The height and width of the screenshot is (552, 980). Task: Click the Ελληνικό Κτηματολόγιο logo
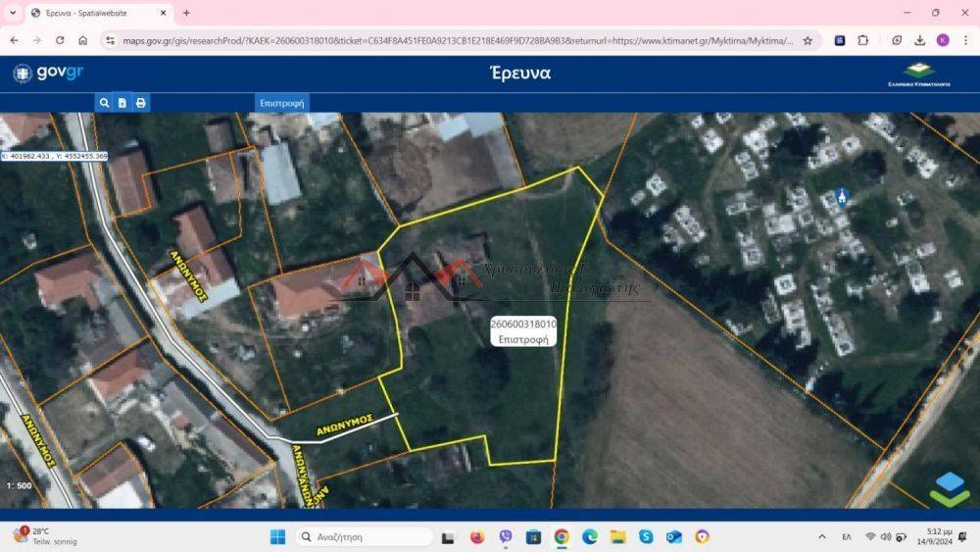tap(918, 75)
